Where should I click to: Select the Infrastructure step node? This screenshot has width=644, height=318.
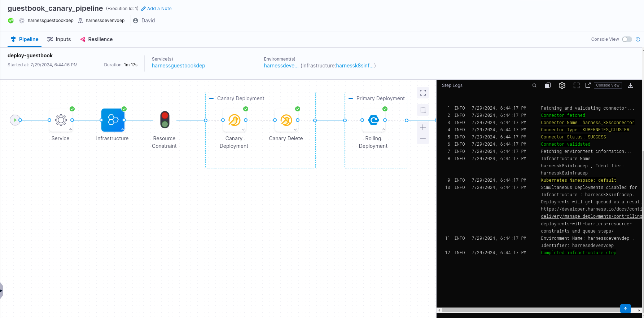pyautogui.click(x=113, y=120)
